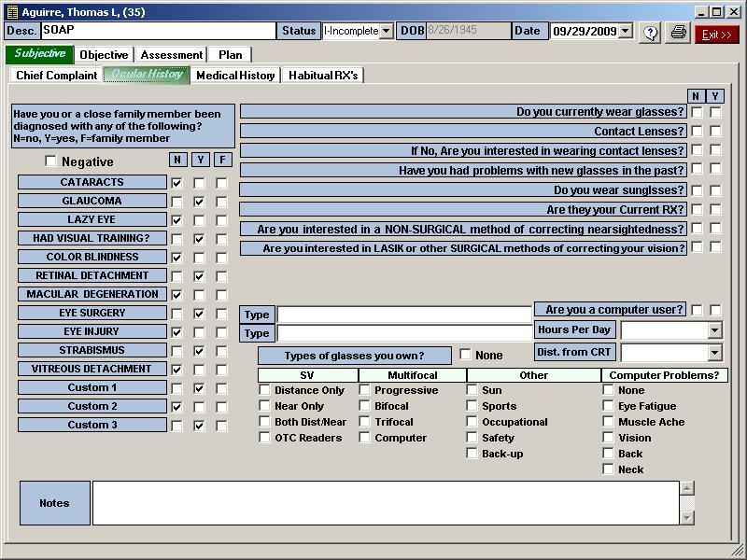Click the Desc. text field
The image size is (747, 560).
pos(159,31)
